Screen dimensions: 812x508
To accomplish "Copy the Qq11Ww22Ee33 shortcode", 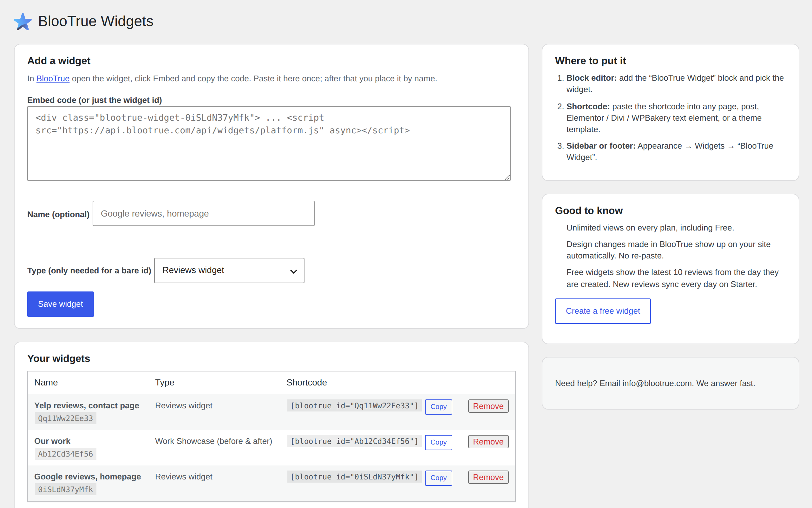I will [x=438, y=406].
